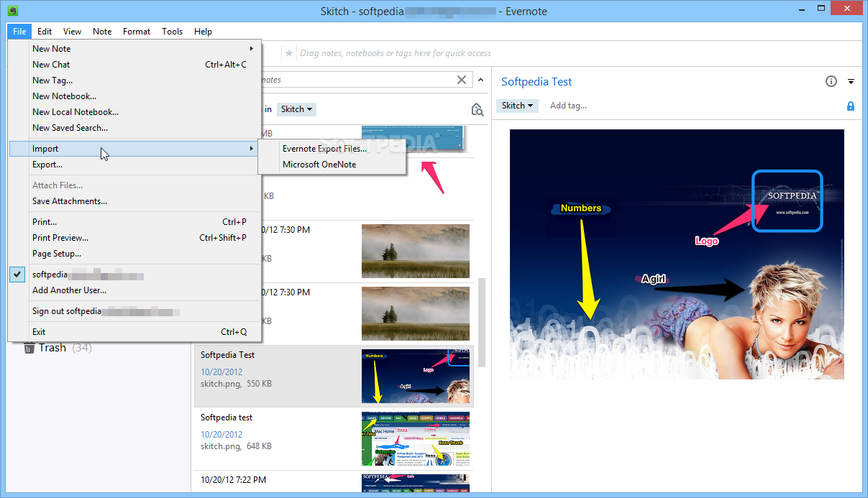Select the Softpedia test note with skitch.png, 648 KB

(334, 438)
